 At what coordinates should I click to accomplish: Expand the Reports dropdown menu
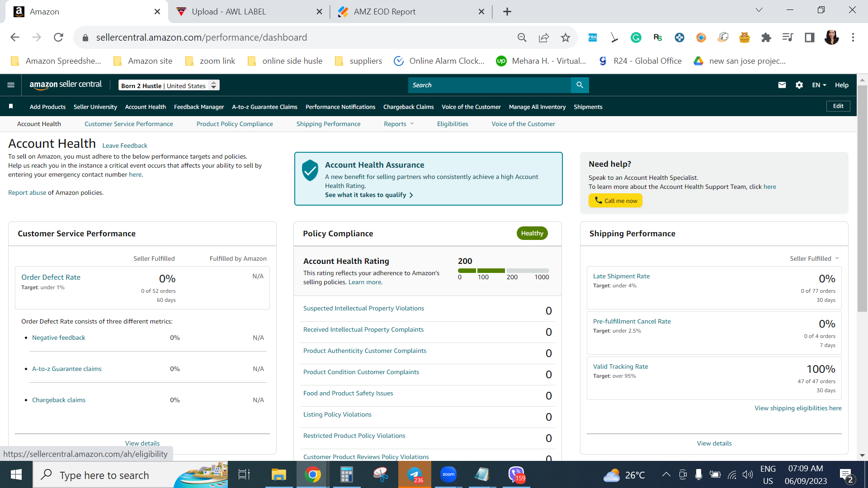coord(399,124)
